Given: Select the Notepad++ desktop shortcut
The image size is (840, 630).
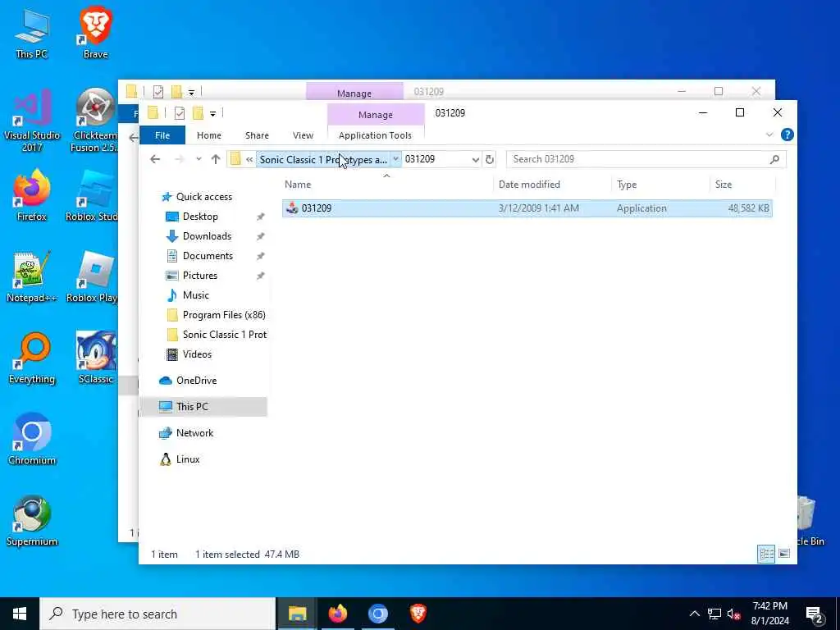Looking at the screenshot, I should (x=32, y=276).
